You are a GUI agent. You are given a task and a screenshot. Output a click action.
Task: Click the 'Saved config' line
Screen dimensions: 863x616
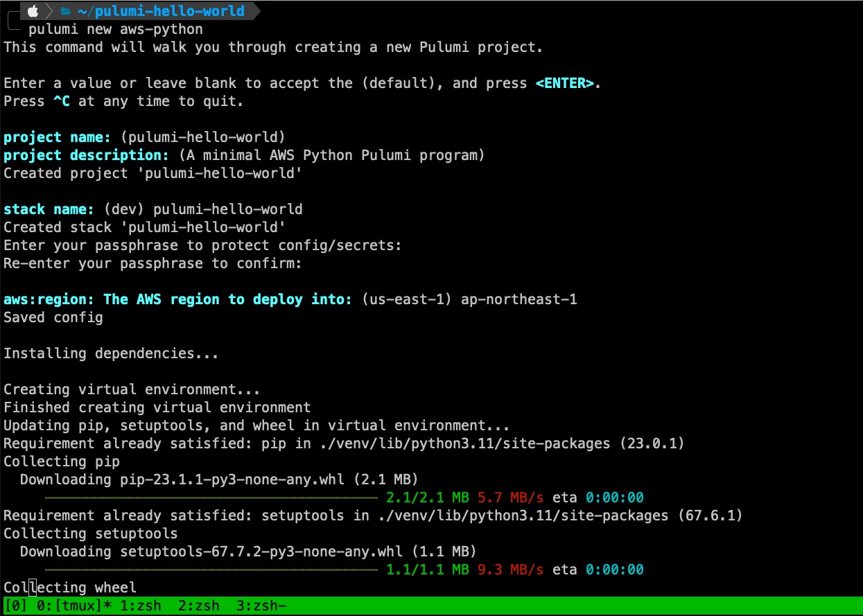click(x=53, y=317)
